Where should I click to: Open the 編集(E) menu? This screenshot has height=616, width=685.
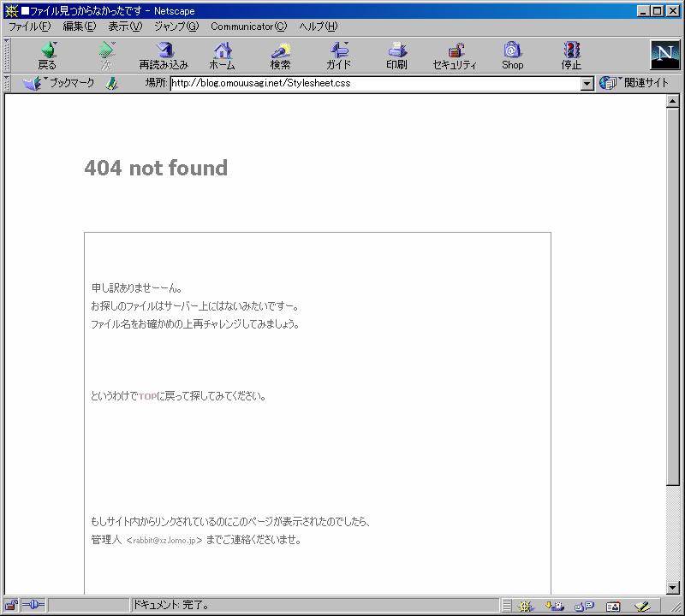pyautogui.click(x=80, y=27)
